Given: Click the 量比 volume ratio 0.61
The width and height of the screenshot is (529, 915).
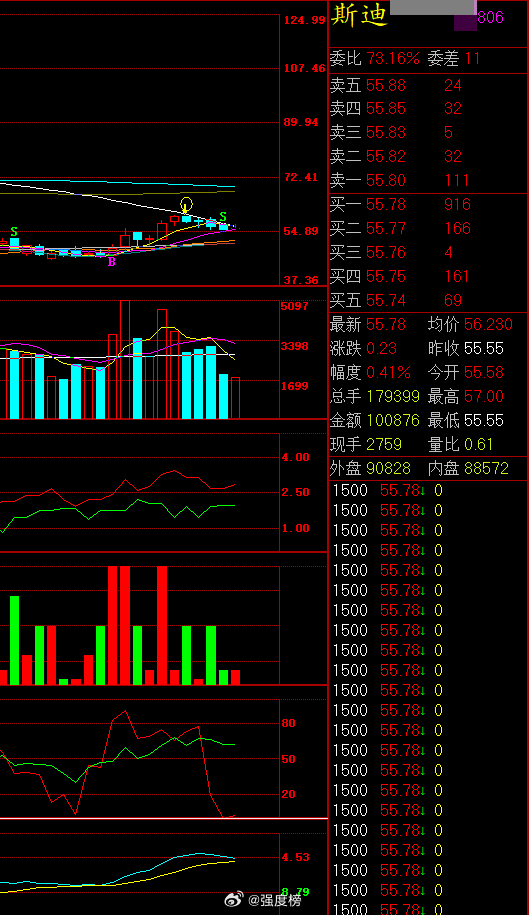Looking at the screenshot, I should (x=478, y=444).
